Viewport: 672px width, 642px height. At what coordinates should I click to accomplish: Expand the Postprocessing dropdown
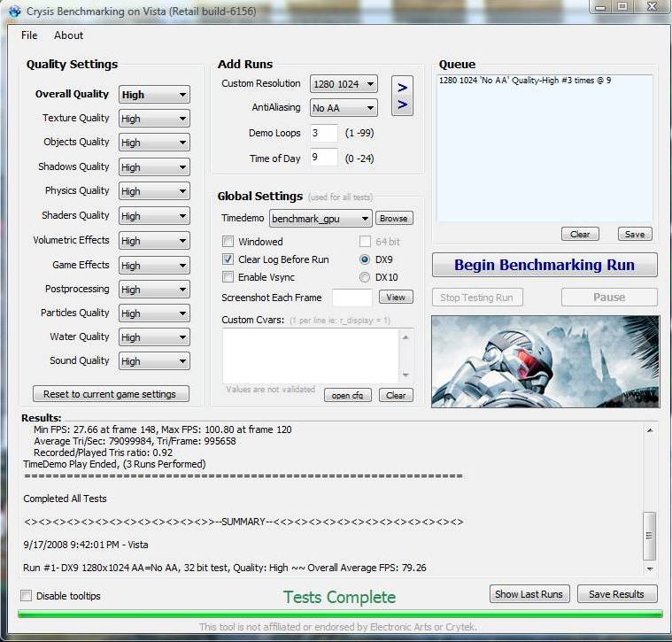pos(154,290)
